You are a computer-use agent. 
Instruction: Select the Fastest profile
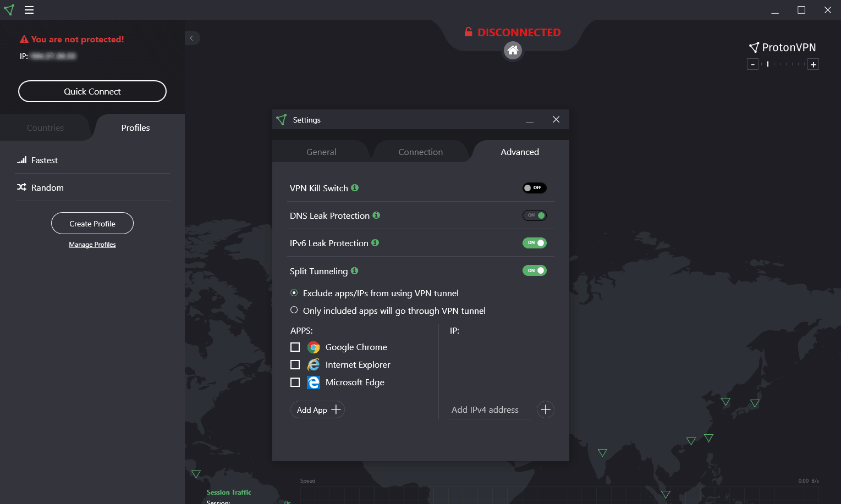tap(92, 160)
